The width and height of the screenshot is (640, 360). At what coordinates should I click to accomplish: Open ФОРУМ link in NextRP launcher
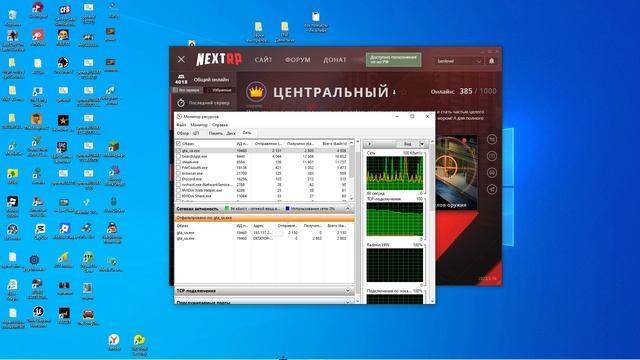pos(298,60)
